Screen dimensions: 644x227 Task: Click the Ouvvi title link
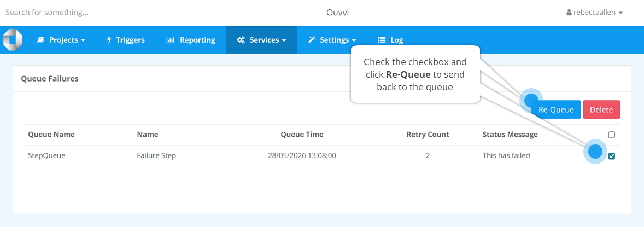(338, 13)
